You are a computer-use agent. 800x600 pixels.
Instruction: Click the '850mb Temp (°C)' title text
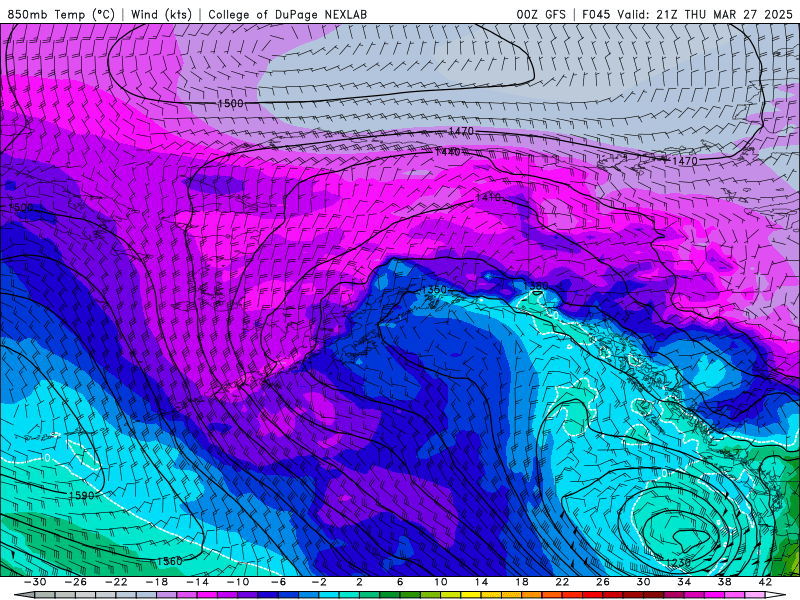[61, 14]
